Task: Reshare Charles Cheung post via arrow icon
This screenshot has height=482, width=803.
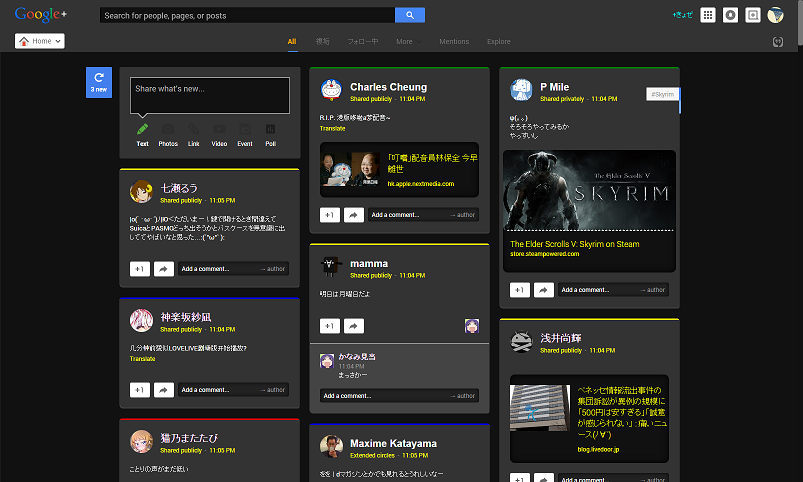Action: tap(353, 215)
